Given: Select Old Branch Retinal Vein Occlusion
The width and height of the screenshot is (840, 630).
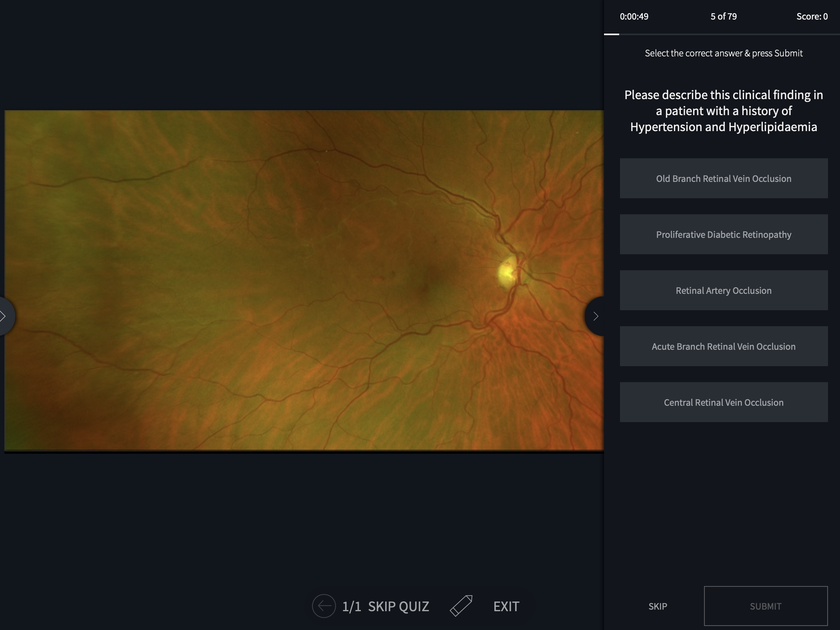Looking at the screenshot, I should click(723, 178).
